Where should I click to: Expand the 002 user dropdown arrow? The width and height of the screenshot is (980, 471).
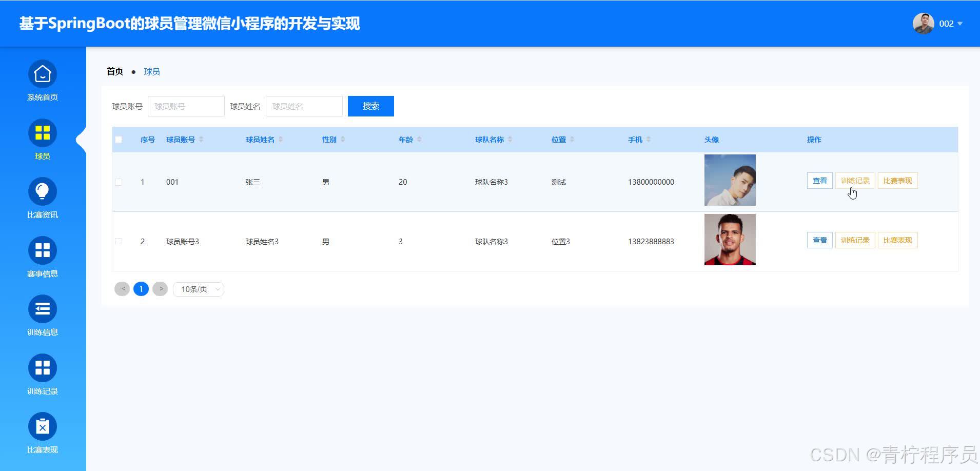[960, 24]
